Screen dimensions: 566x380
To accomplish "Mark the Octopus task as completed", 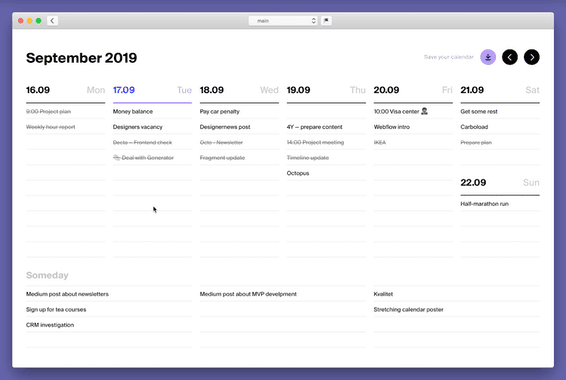I will point(298,173).
